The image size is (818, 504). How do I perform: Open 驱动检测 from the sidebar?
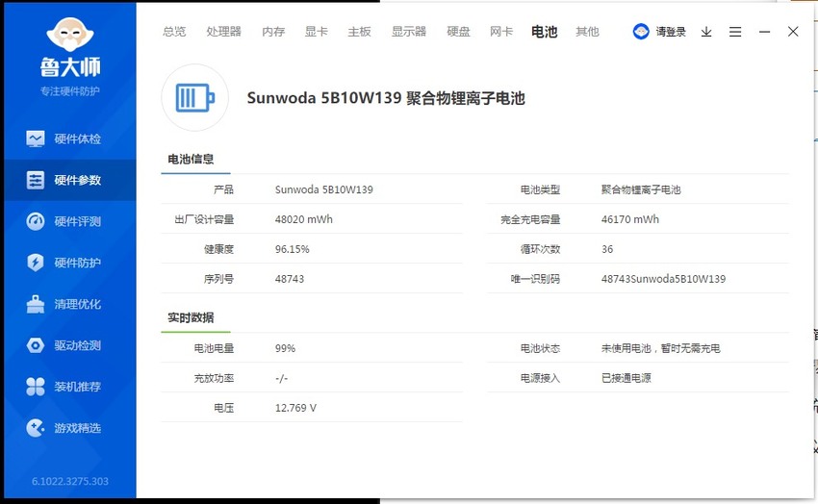pos(78,345)
